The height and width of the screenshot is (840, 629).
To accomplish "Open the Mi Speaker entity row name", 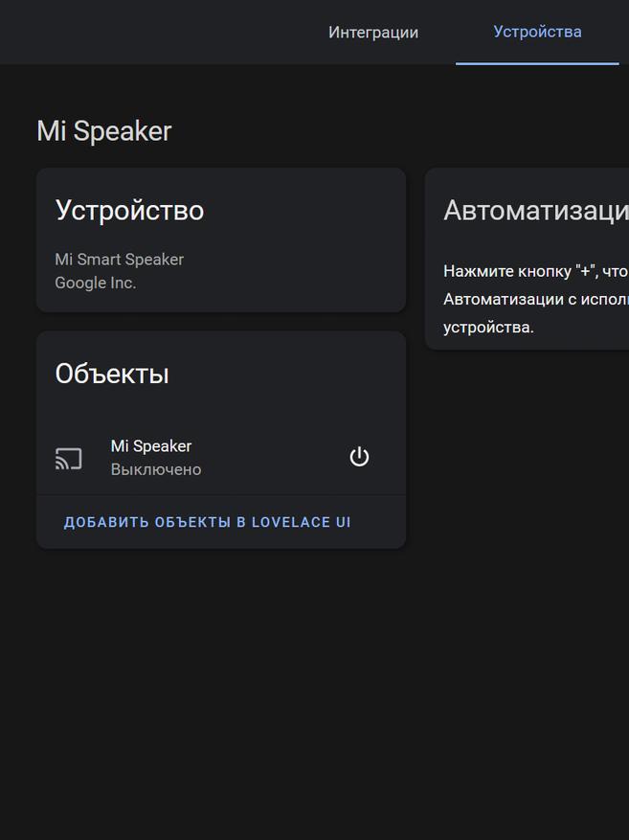I will click(151, 445).
